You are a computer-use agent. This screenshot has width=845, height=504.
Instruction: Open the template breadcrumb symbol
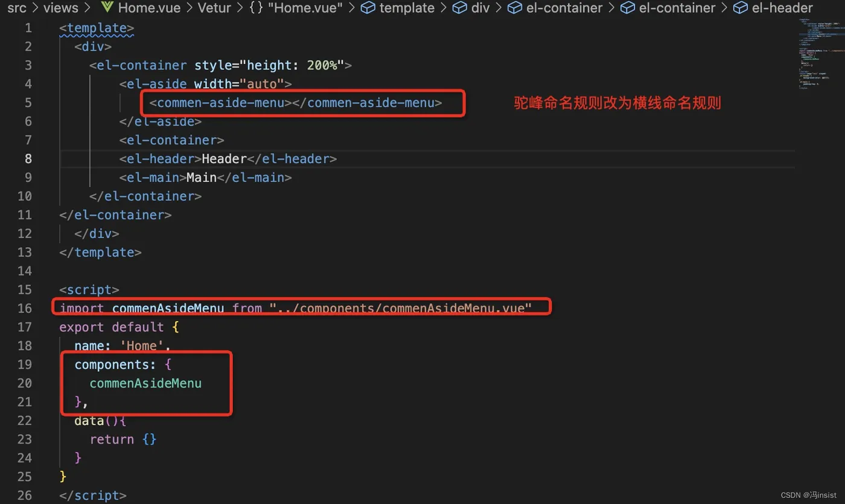[407, 8]
